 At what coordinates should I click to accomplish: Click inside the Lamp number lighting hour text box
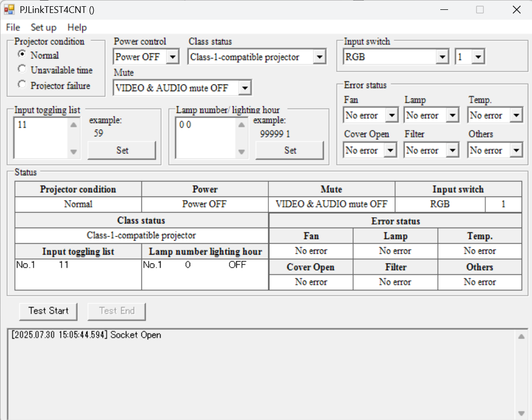206,138
